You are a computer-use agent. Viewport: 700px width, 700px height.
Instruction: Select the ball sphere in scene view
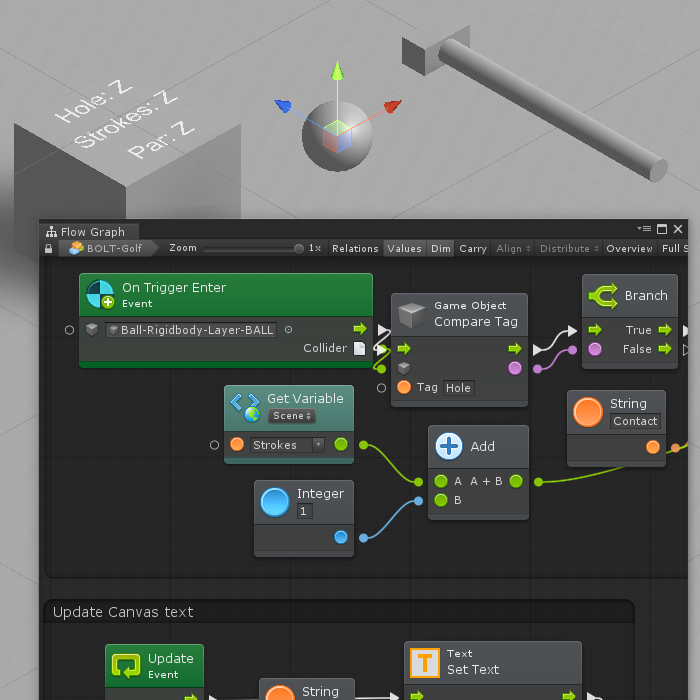[337, 136]
